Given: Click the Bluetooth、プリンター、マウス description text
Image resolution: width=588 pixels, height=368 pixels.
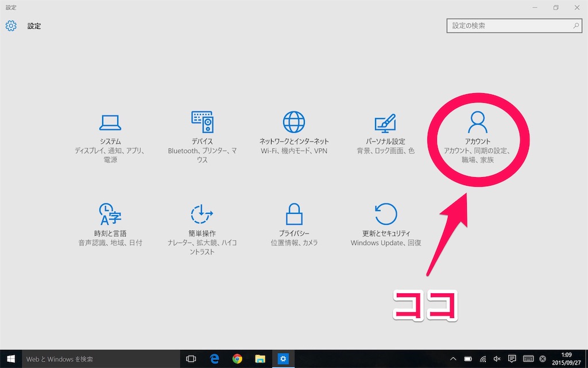Looking at the screenshot, I should coord(202,155).
